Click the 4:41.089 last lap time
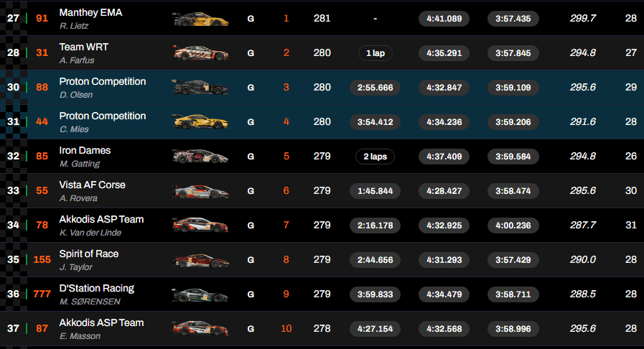 [444, 19]
